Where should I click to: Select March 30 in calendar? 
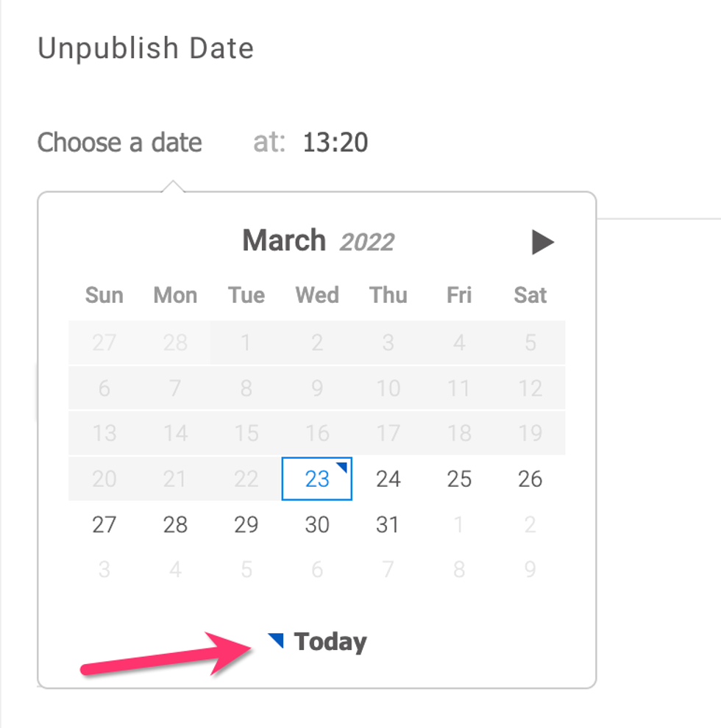[317, 524]
